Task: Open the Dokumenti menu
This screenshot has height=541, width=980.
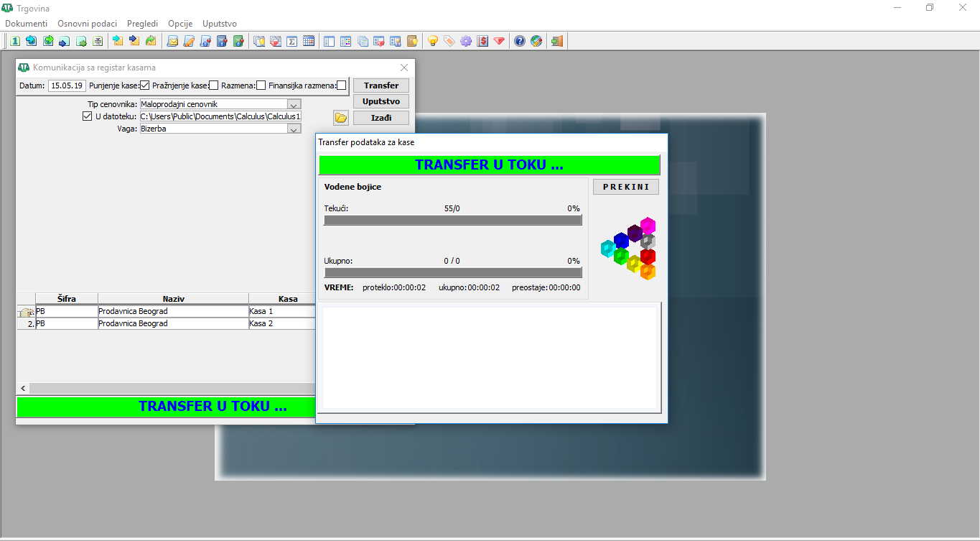Action: [x=27, y=24]
